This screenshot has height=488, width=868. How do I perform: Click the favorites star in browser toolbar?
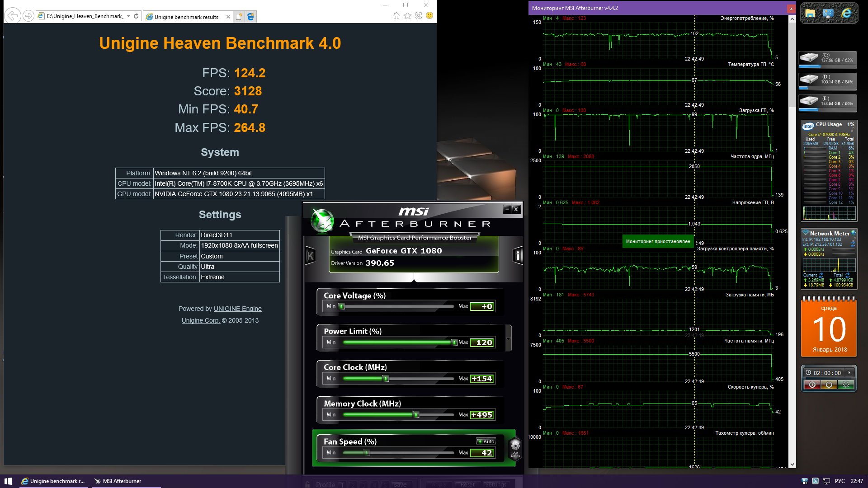[407, 16]
